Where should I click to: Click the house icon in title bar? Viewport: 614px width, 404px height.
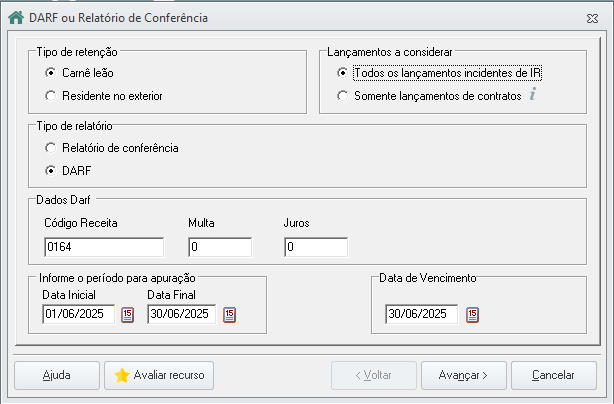click(16, 17)
